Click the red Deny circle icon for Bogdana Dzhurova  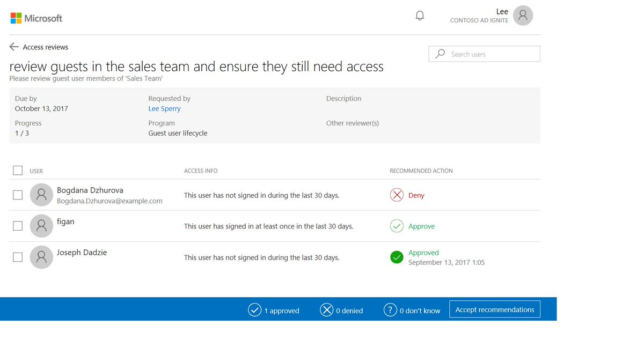tap(397, 195)
